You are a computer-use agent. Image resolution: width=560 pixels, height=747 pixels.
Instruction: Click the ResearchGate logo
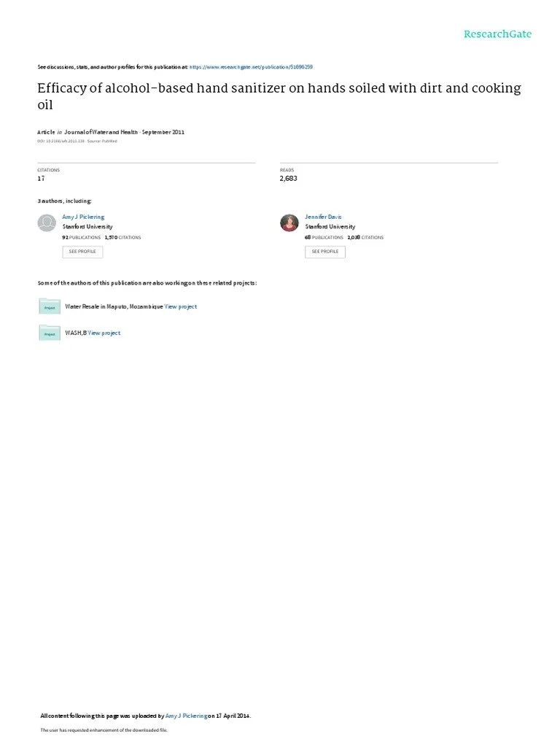[x=497, y=34]
